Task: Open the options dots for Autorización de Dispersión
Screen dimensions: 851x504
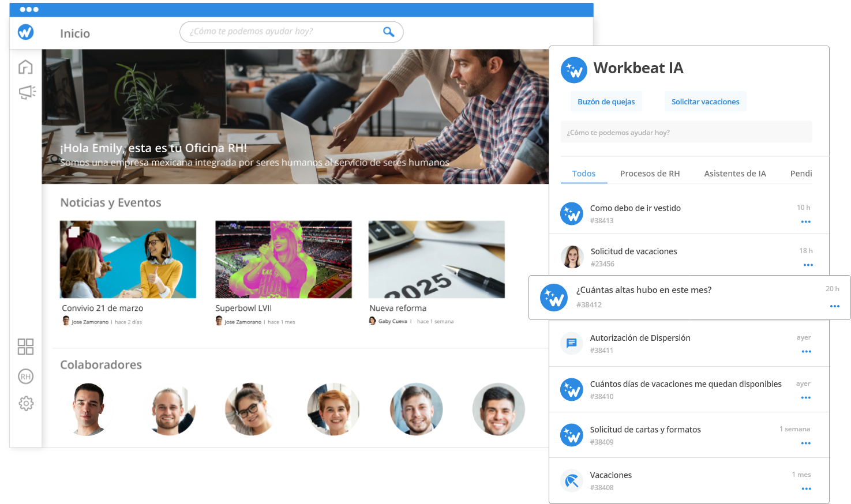Action: [807, 351]
